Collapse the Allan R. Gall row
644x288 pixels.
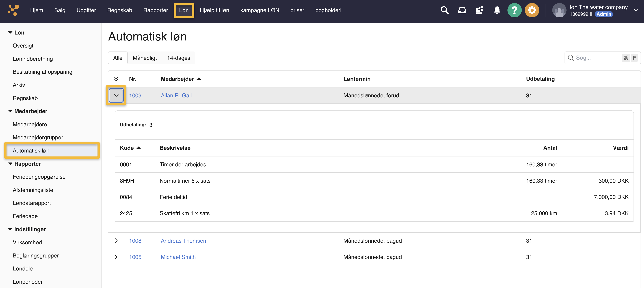tap(116, 95)
